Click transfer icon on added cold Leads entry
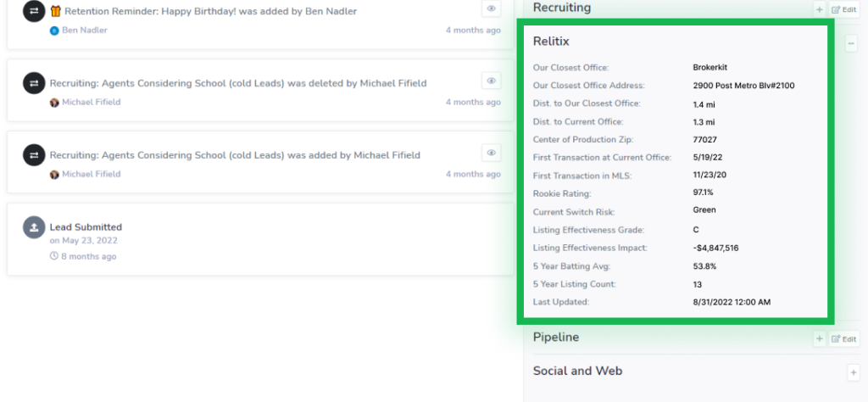 coord(34,155)
